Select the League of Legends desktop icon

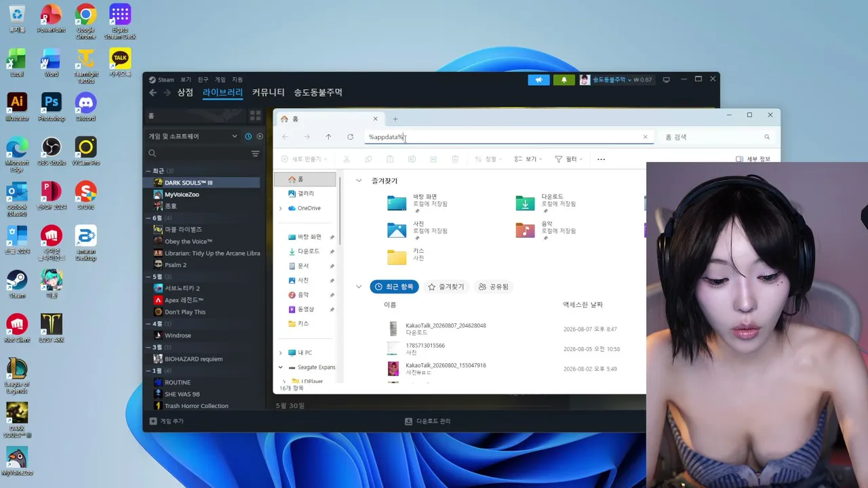[x=16, y=374]
